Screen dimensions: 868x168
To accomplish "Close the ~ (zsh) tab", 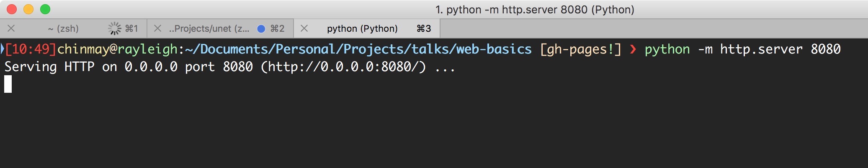I will pyautogui.click(x=11, y=28).
